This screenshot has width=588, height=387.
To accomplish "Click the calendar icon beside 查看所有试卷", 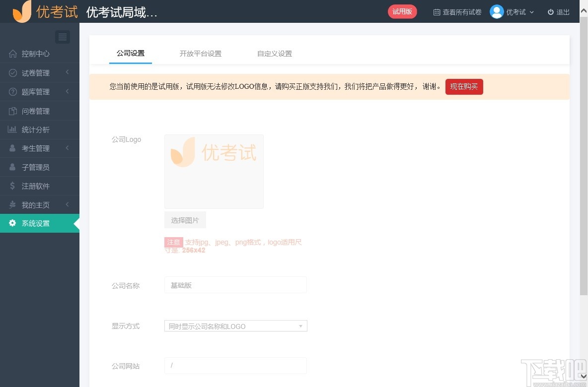I will 437,12.
